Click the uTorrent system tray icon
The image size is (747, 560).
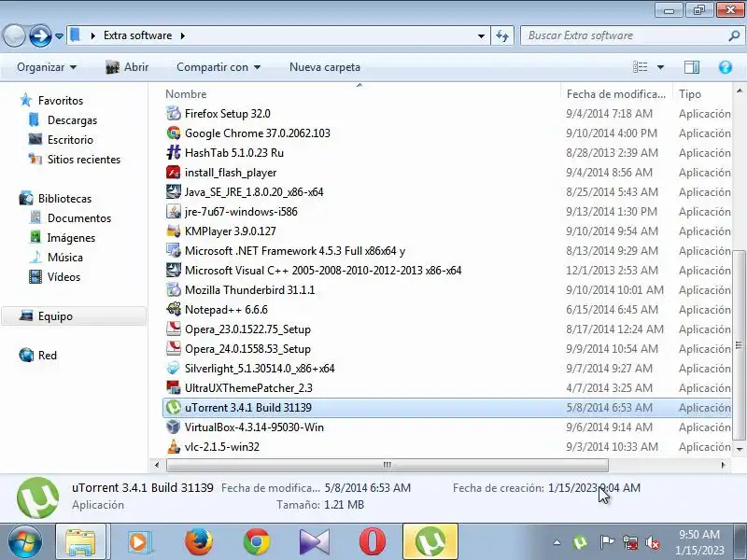coord(580,542)
